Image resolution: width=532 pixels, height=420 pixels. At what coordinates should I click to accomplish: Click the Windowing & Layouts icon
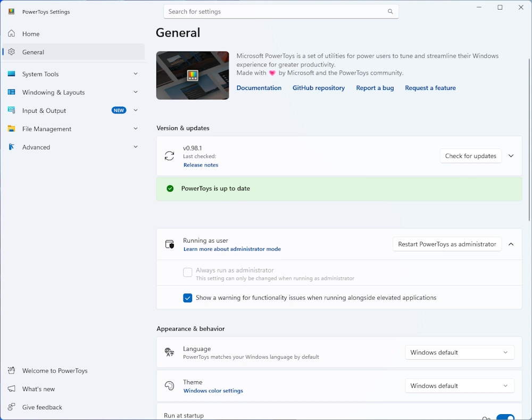point(12,92)
